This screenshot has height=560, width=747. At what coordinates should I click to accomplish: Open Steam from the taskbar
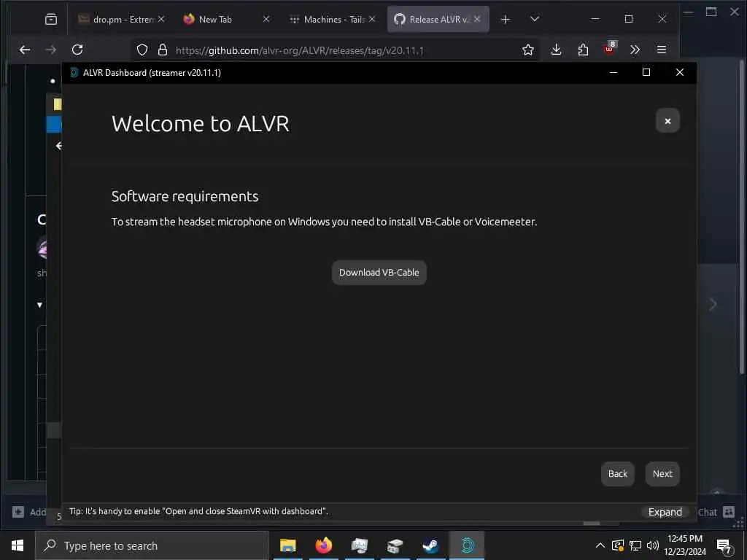430,545
